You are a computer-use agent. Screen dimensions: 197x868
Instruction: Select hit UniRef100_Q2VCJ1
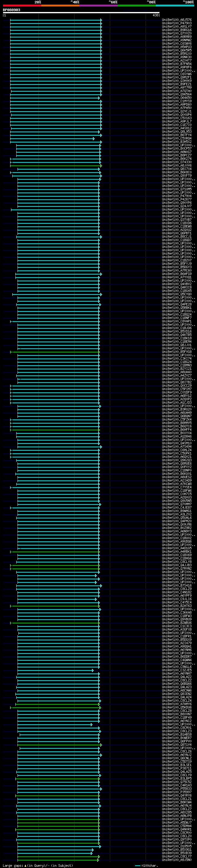click(177, 111)
